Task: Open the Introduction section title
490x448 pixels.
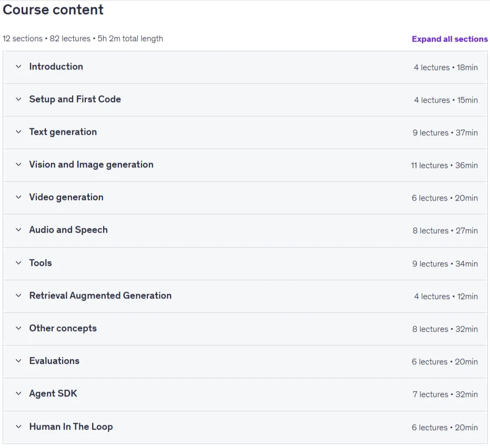Action: tap(56, 66)
